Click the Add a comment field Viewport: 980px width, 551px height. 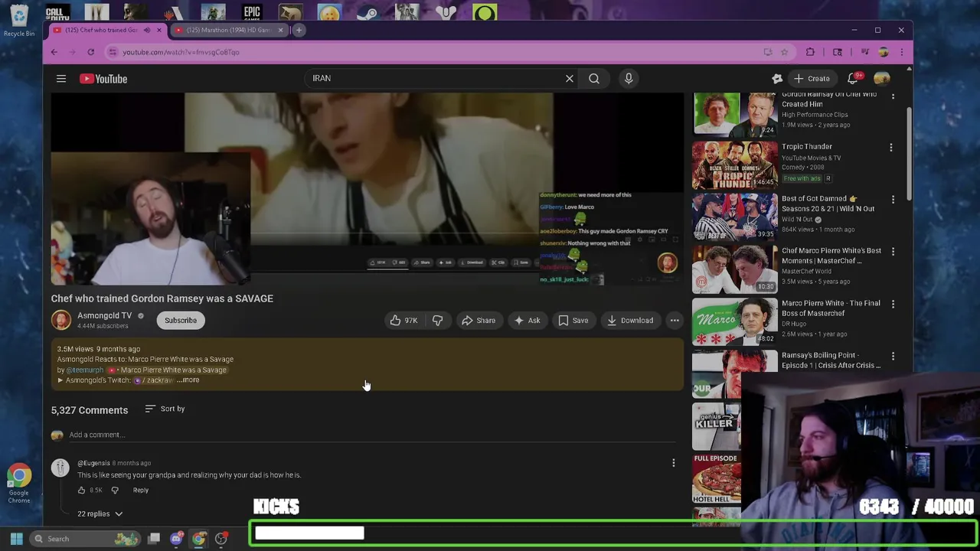371,435
